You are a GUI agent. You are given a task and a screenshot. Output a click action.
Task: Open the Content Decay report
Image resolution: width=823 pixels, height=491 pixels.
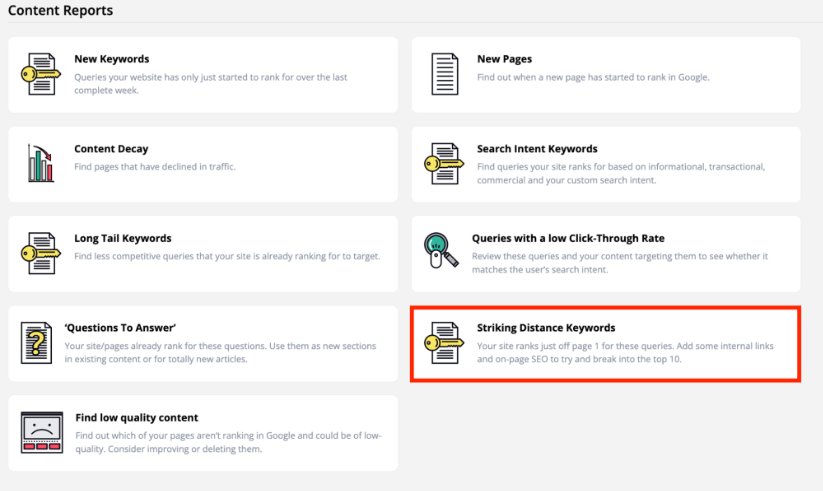tap(111, 149)
